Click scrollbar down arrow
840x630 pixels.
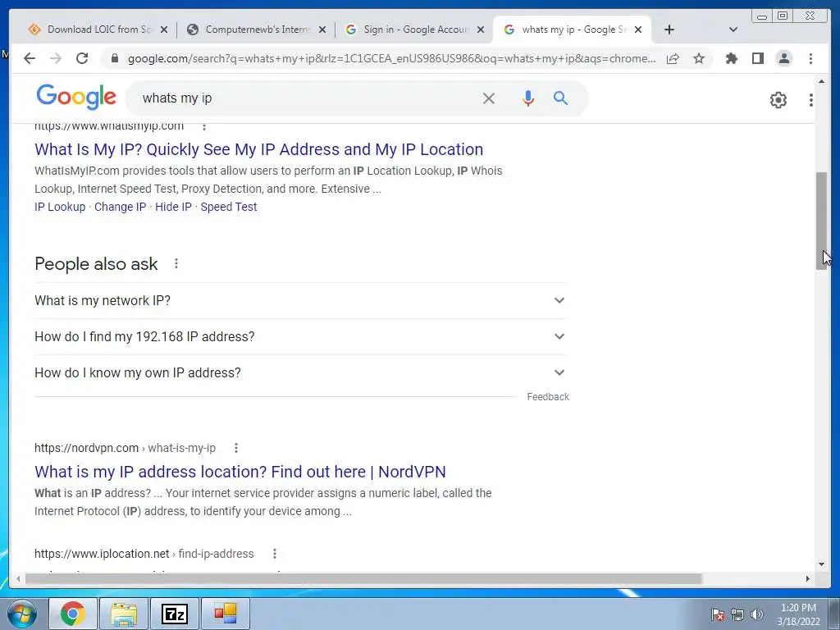[821, 564]
